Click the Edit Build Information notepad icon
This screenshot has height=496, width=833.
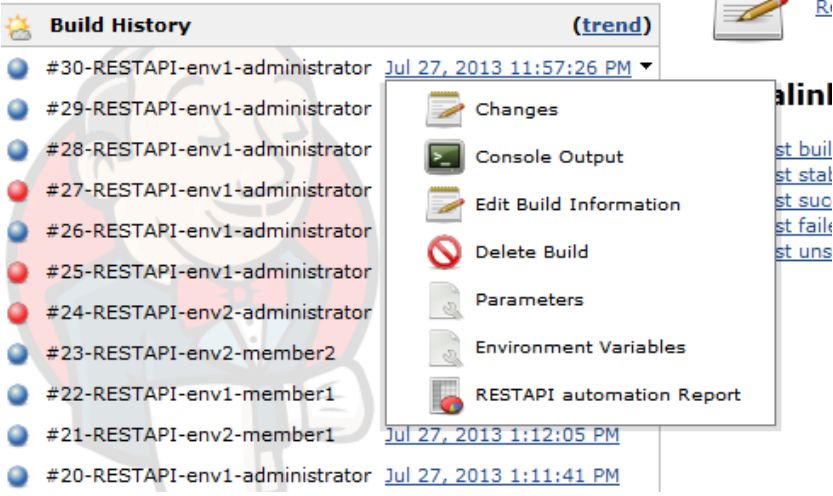point(445,204)
